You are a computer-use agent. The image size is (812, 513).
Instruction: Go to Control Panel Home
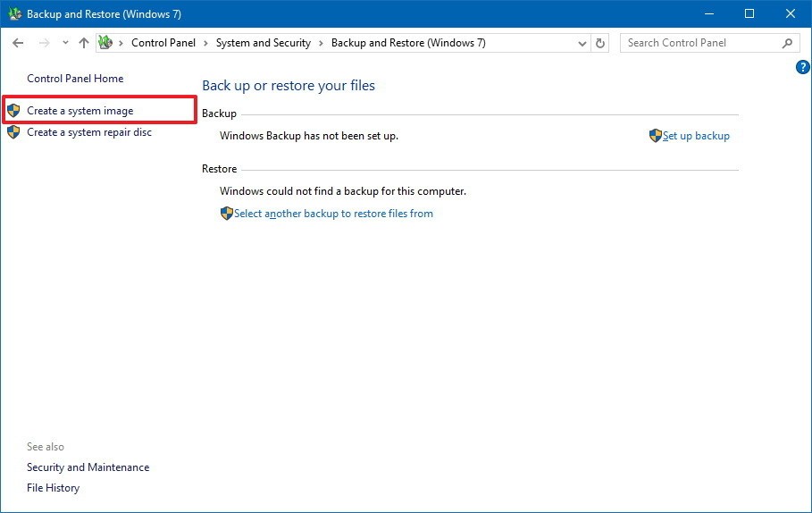75,79
